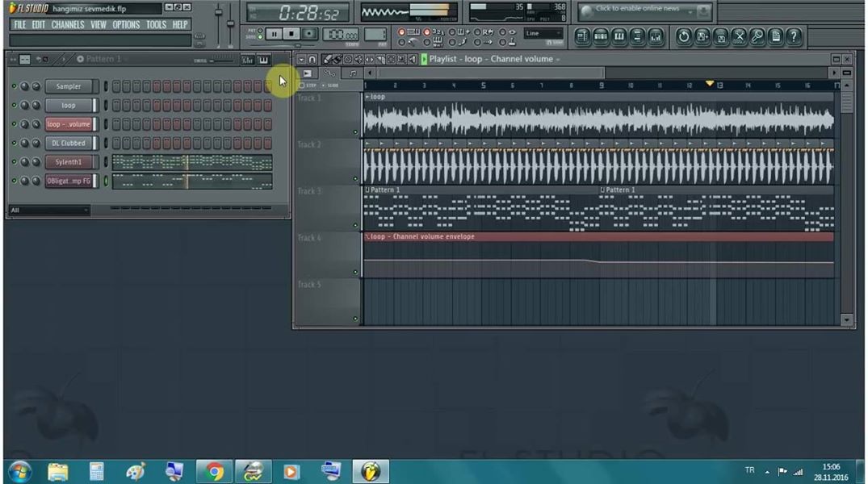Image resolution: width=868 pixels, height=484 pixels.
Task: Open the TOOLS menu
Action: [x=156, y=25]
